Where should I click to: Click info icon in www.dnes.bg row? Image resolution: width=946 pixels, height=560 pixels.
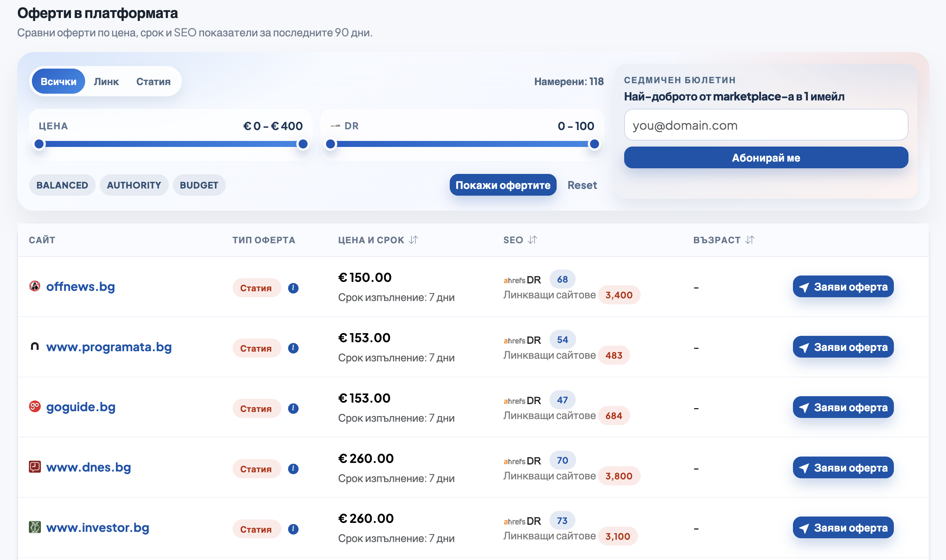(x=293, y=469)
